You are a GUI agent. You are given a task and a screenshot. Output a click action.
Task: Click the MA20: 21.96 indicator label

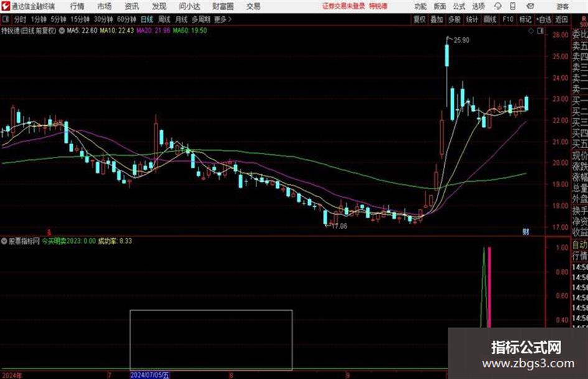pos(153,30)
